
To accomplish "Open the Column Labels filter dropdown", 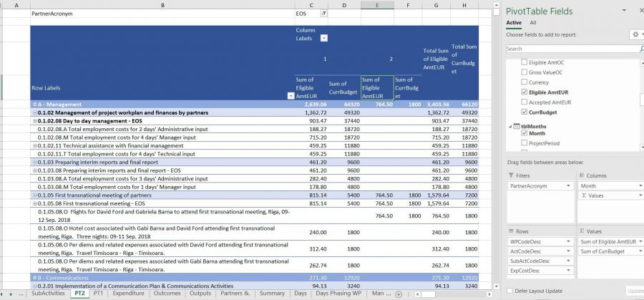I will click(x=324, y=38).
